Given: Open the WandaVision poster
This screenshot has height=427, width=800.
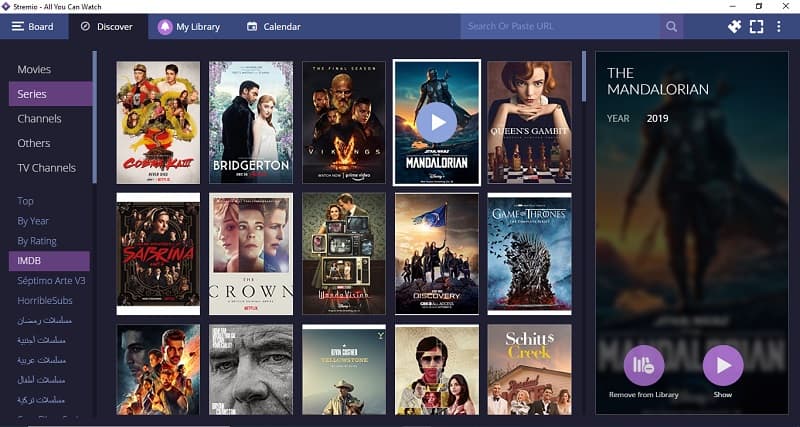Looking at the screenshot, I should [344, 254].
